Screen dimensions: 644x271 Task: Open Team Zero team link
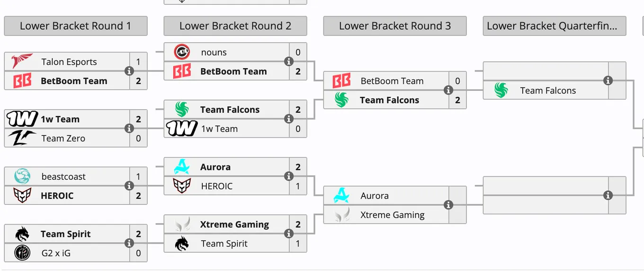pyautogui.click(x=63, y=138)
